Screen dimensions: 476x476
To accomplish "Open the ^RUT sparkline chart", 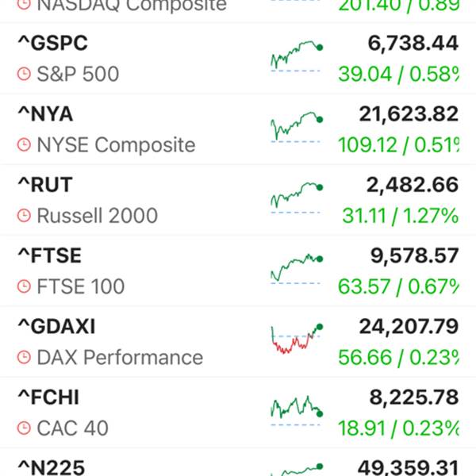I will tap(295, 198).
